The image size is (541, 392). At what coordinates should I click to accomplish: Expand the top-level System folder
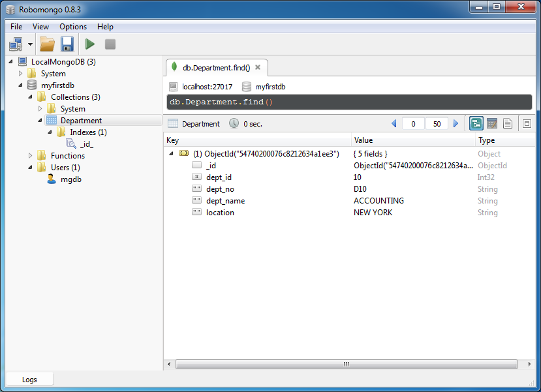click(x=20, y=74)
